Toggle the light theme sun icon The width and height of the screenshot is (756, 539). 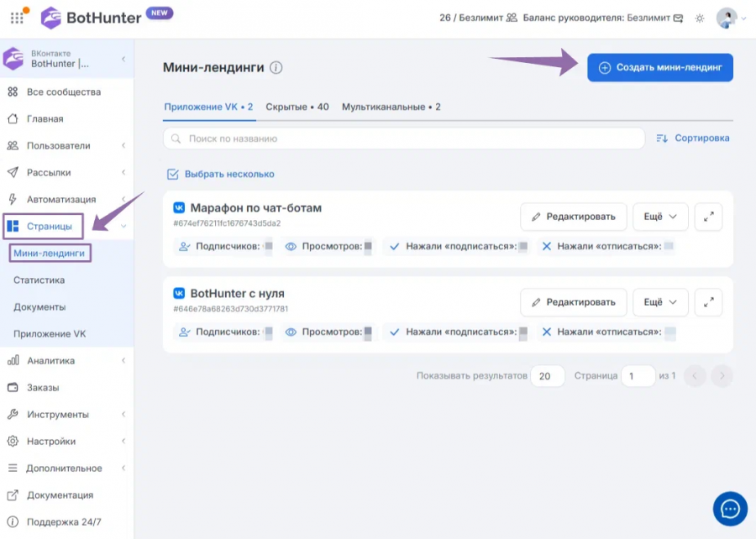[x=700, y=18]
